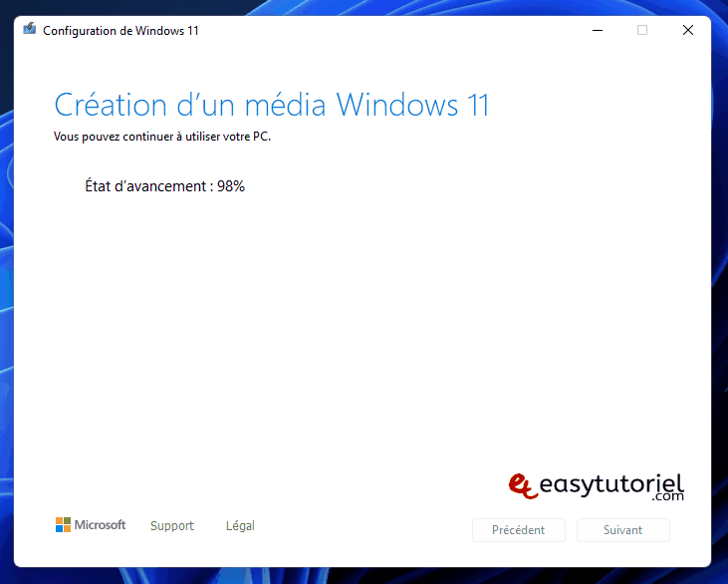Image resolution: width=728 pixels, height=584 pixels.
Task: Close the Configuration de Windows 11 window
Action: click(688, 30)
